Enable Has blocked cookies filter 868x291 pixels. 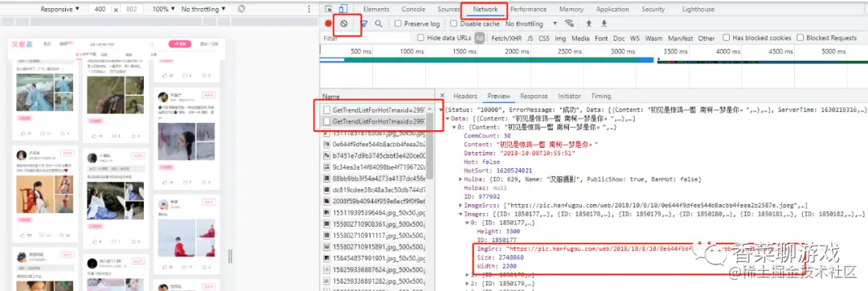click(x=726, y=38)
